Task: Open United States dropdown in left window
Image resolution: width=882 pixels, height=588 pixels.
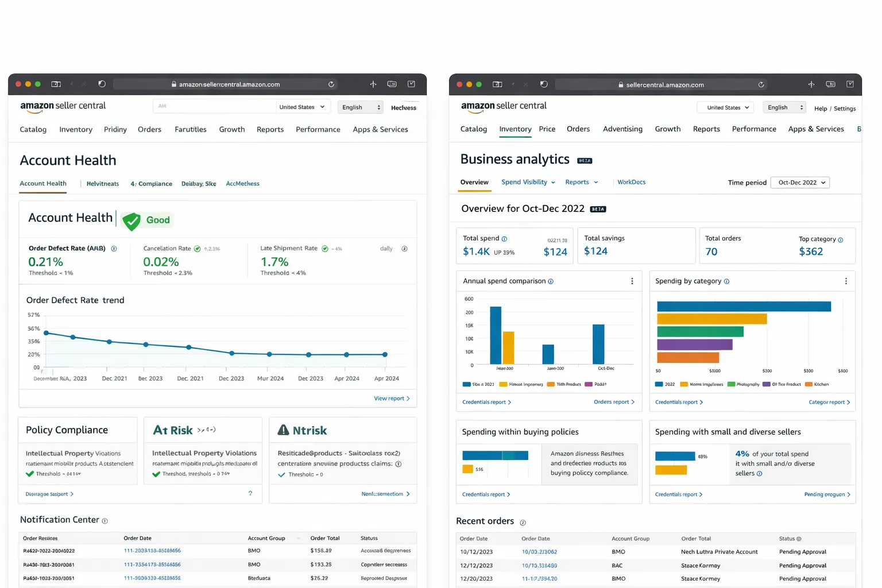Action: click(302, 107)
